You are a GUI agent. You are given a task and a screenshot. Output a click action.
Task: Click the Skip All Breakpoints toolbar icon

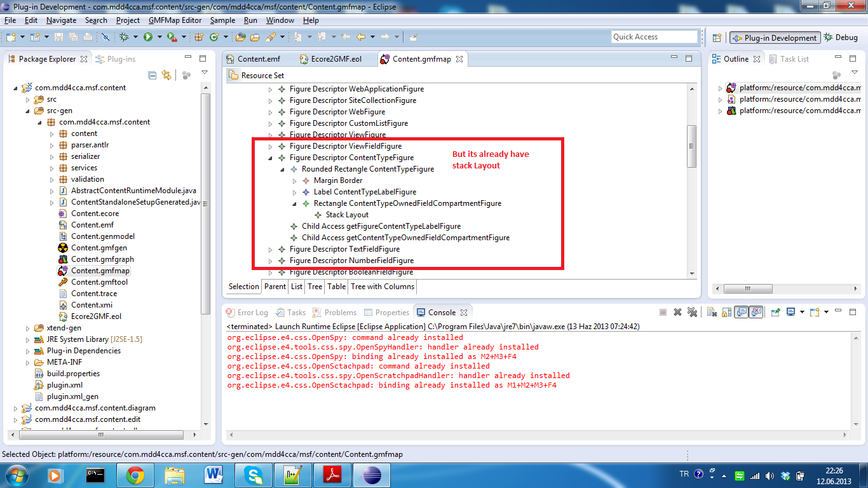[x=105, y=37]
